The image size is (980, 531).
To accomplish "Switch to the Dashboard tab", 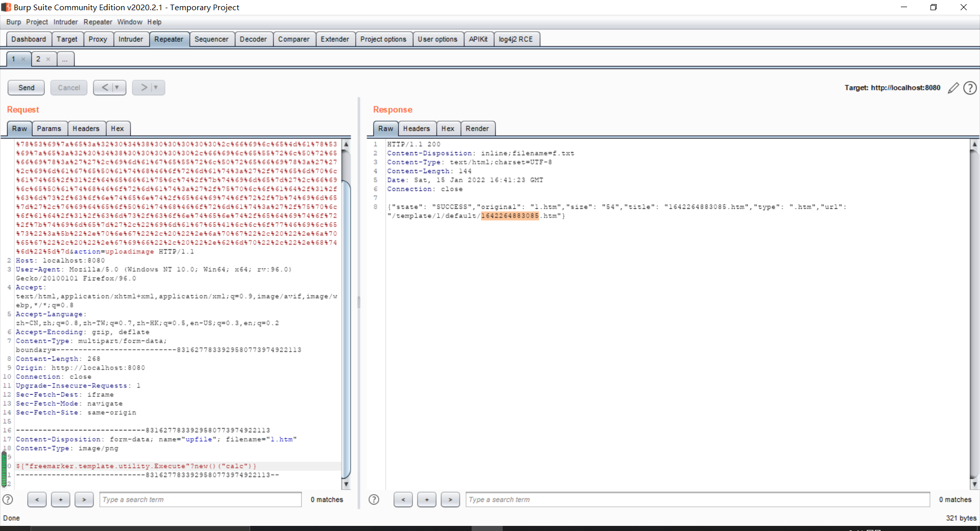I will (29, 39).
